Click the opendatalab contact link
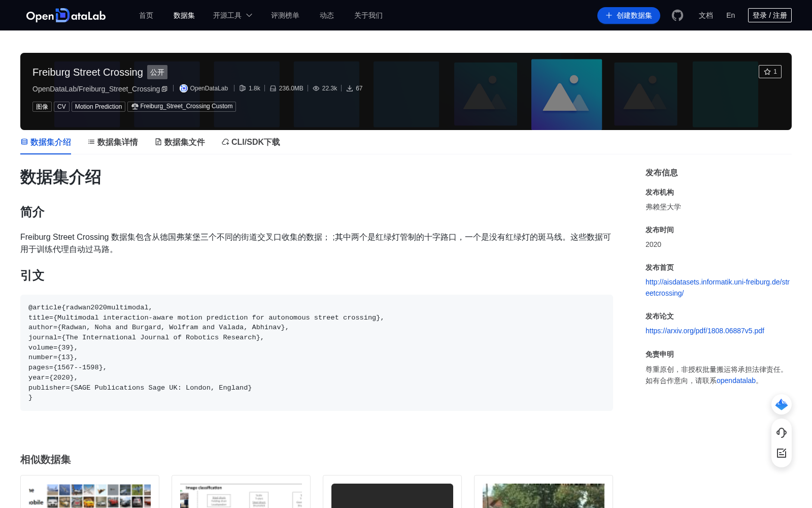 tap(736, 380)
